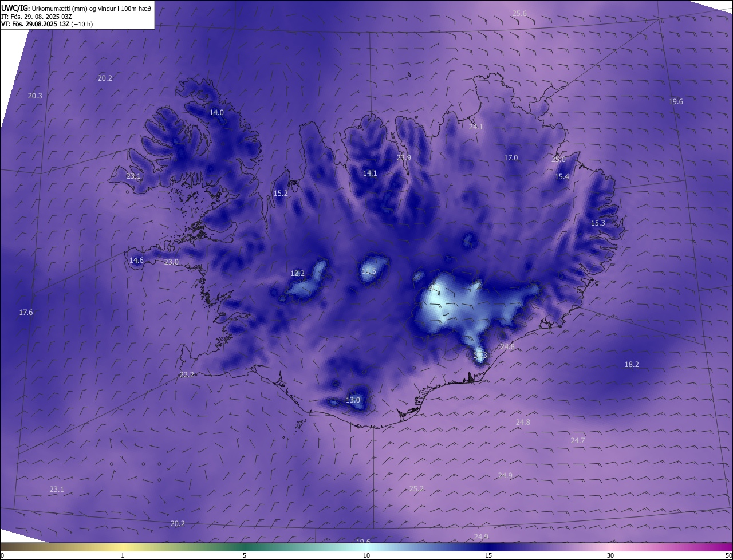Screen dimensions: 733x560
Task: Click the 30 tick on the color scale
Action: [610, 555]
